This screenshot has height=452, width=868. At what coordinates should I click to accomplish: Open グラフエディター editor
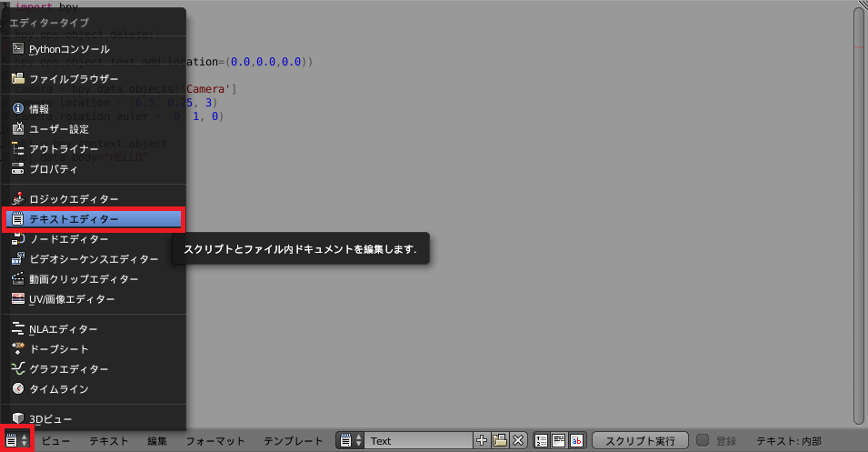95,369
